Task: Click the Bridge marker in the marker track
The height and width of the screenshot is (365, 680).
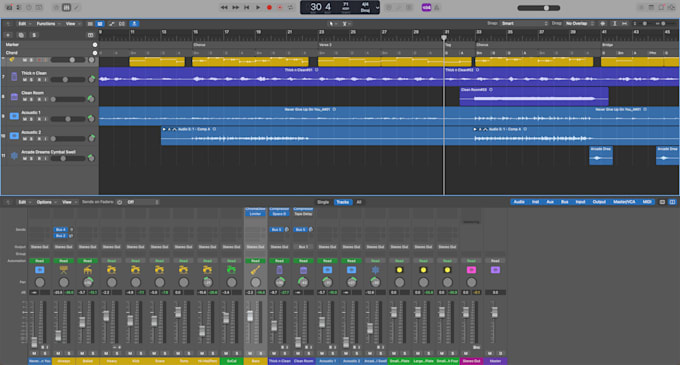Action: (x=608, y=45)
